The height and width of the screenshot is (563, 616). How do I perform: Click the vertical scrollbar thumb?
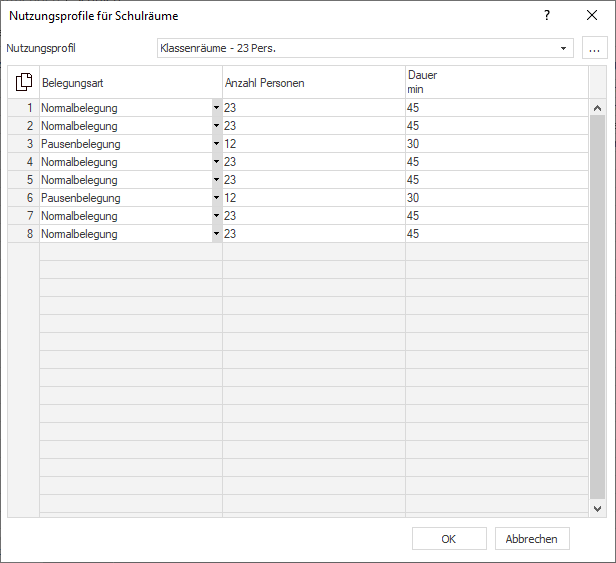click(598, 307)
